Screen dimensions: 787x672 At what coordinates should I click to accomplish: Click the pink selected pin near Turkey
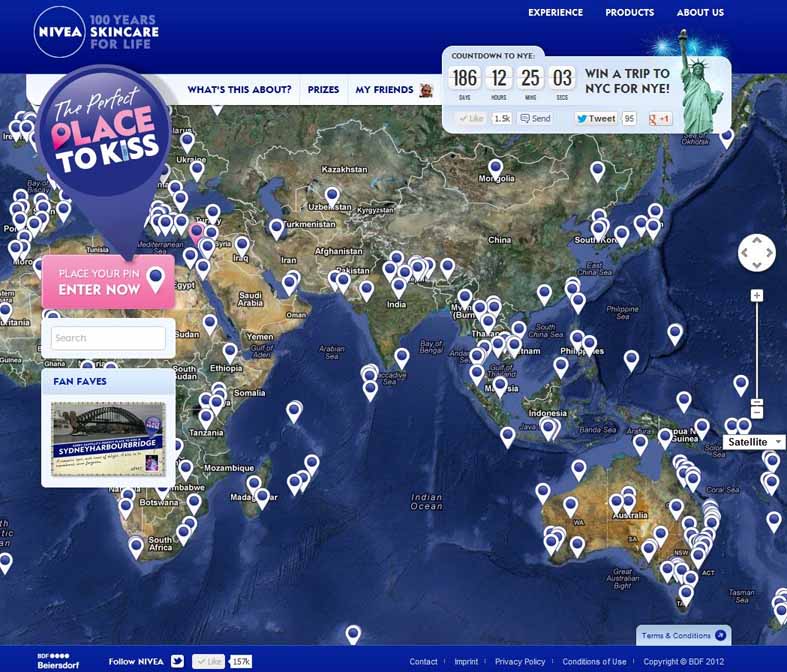(x=196, y=233)
